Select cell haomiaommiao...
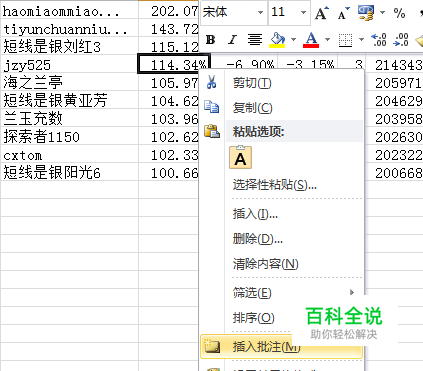This screenshot has width=423, height=371. click(69, 11)
